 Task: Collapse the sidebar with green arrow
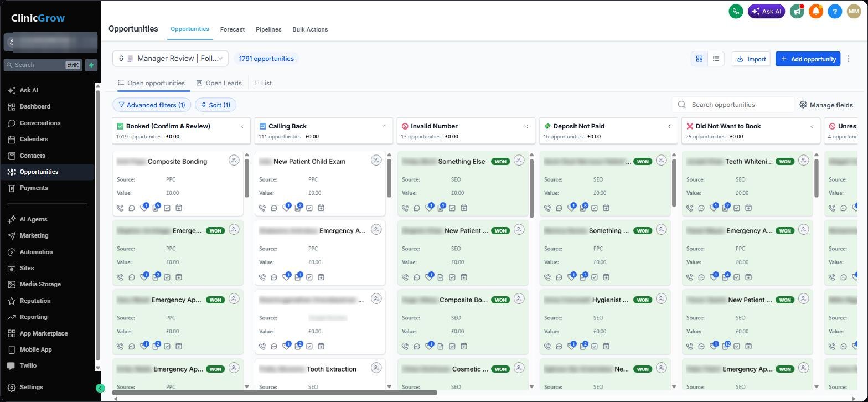tap(100, 388)
